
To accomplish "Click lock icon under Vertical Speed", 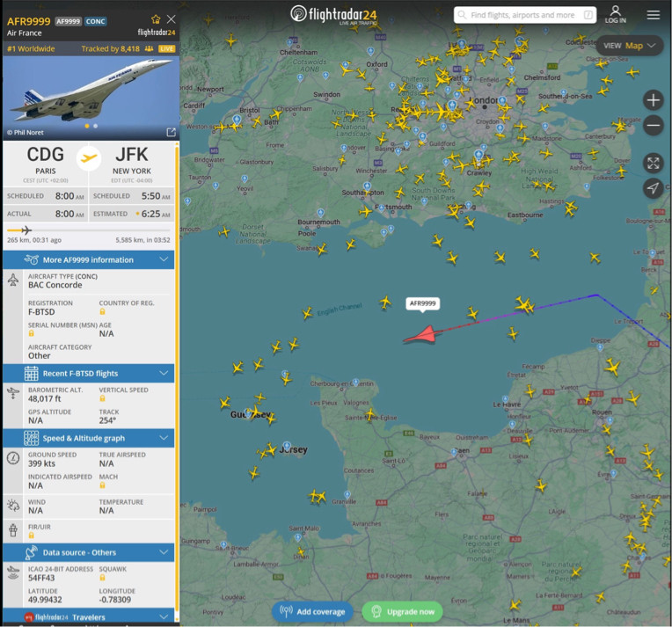I will pos(102,398).
